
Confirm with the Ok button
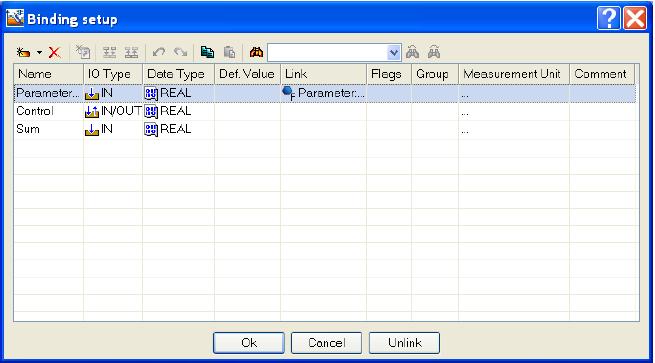pos(249,343)
